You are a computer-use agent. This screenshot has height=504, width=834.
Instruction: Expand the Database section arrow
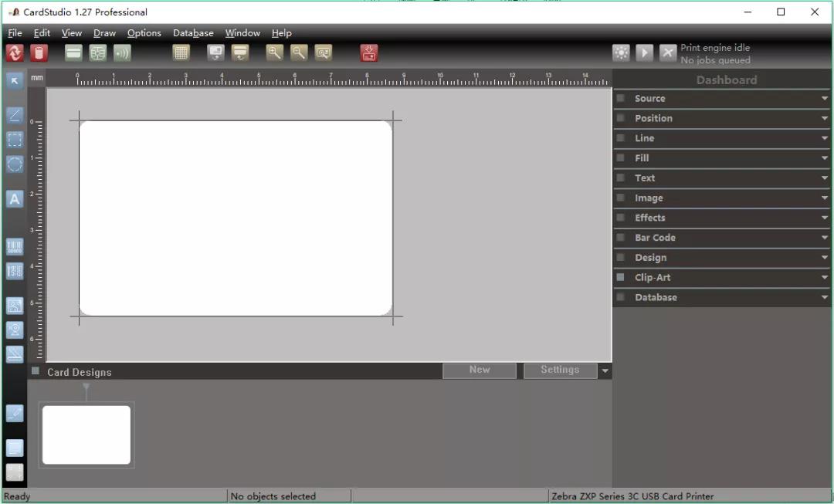[825, 297]
